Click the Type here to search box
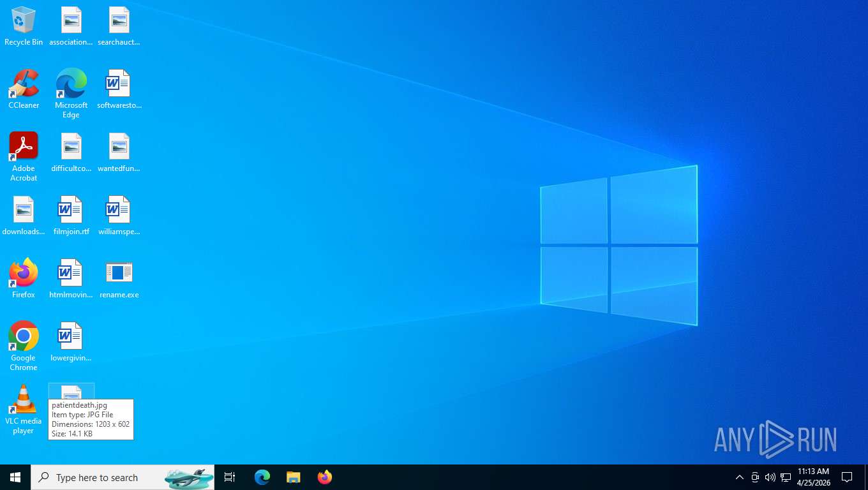 click(x=123, y=477)
